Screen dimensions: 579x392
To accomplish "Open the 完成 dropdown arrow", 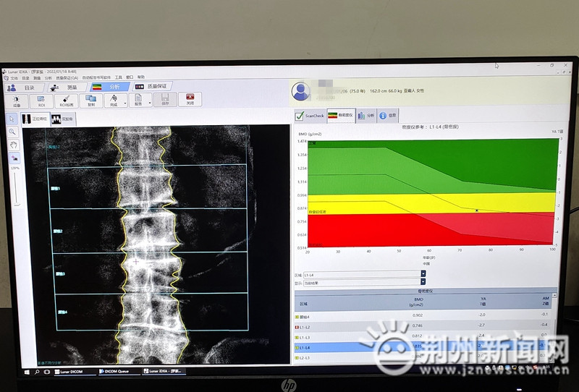I will tap(124, 102).
